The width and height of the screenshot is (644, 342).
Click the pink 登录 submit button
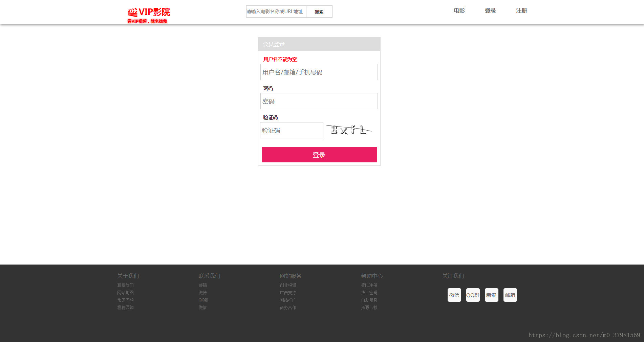point(319,155)
